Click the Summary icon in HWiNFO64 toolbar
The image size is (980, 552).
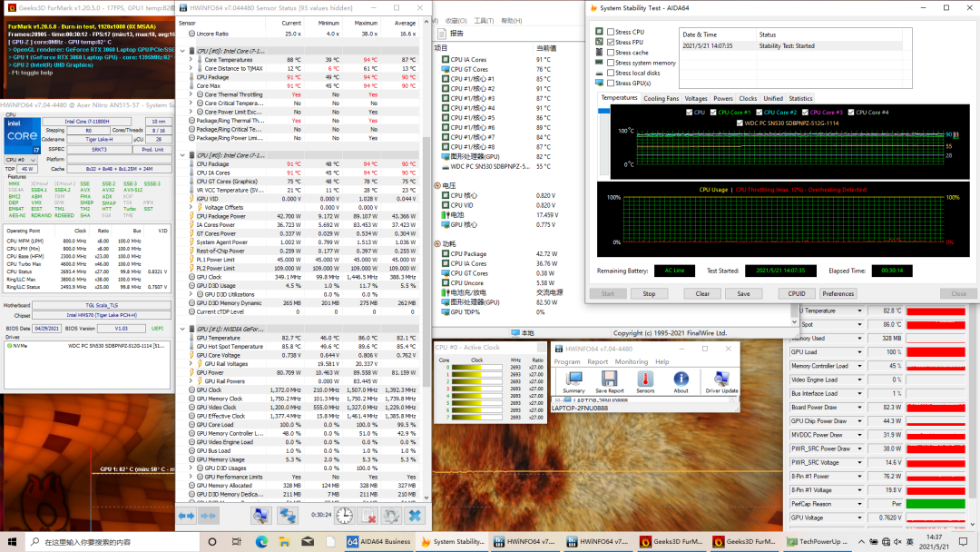pyautogui.click(x=573, y=380)
